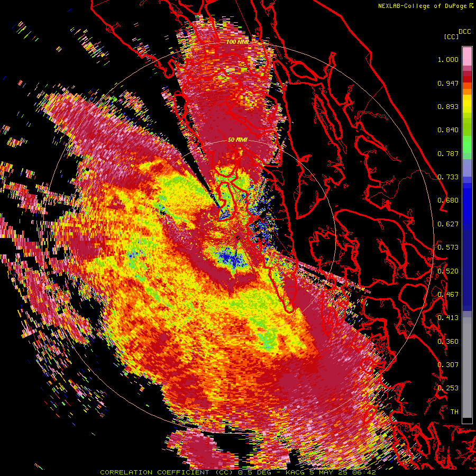
Task: Select the 0.253 legend value
Action: (x=448, y=388)
